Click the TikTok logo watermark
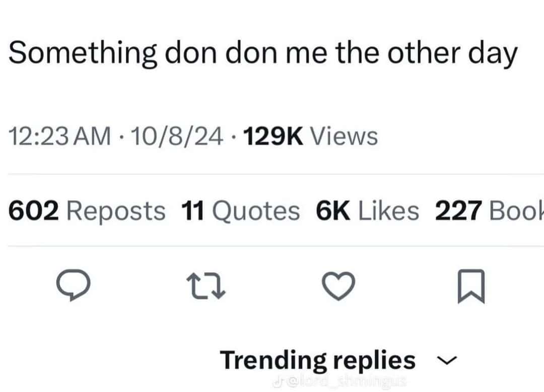Viewport: 544px width, 392px height. coord(276,381)
